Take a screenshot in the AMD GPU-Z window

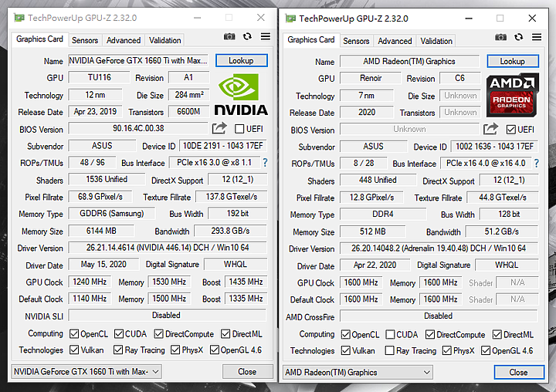pyautogui.click(x=500, y=37)
